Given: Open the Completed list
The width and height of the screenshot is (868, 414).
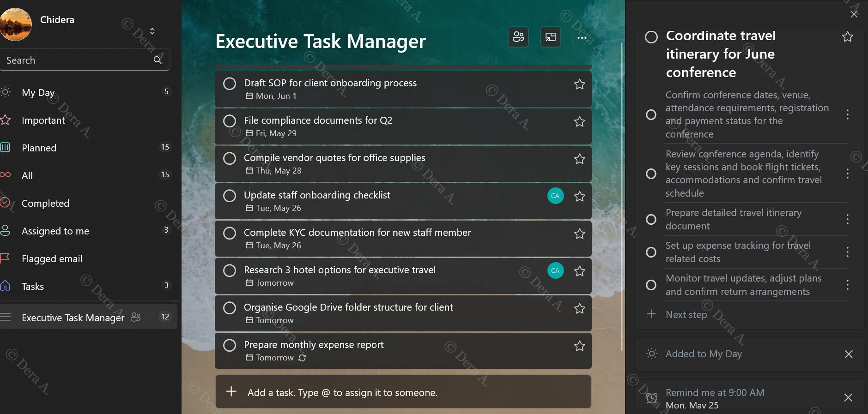Looking at the screenshot, I should [88, 203].
